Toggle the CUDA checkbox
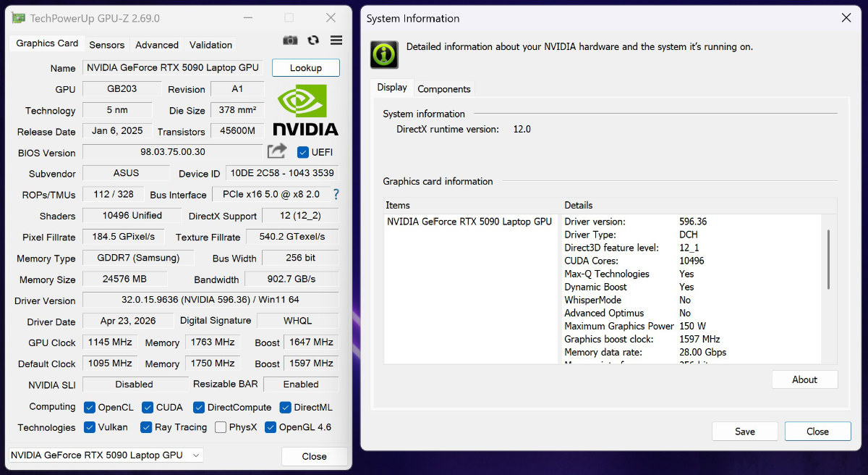Viewport: 868px width, 475px height. point(148,408)
